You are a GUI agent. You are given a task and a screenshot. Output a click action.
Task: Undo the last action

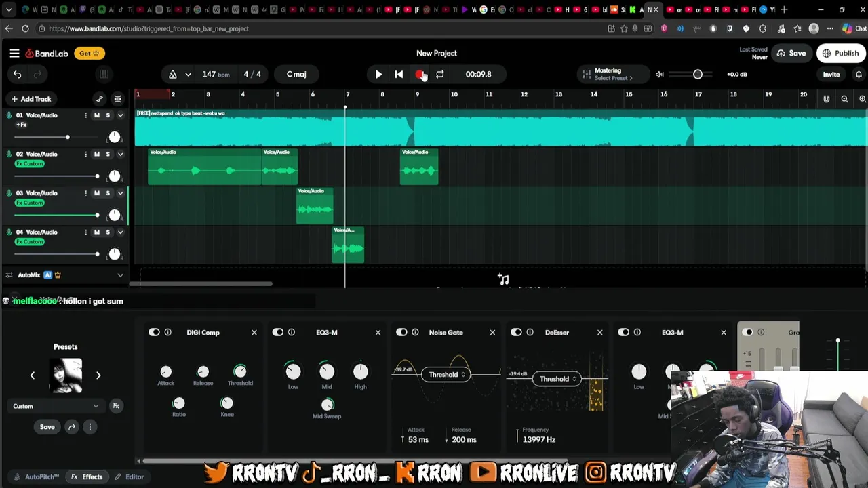tap(18, 75)
